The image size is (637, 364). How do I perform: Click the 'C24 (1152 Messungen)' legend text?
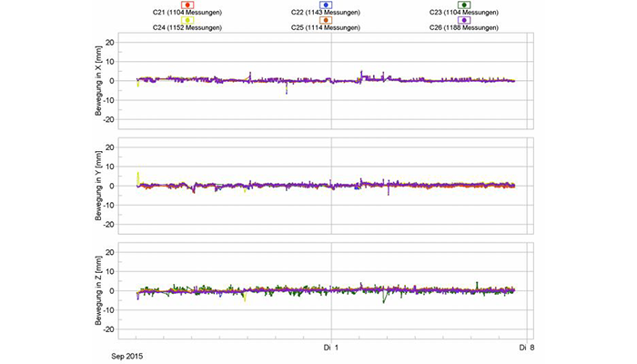coord(188,28)
